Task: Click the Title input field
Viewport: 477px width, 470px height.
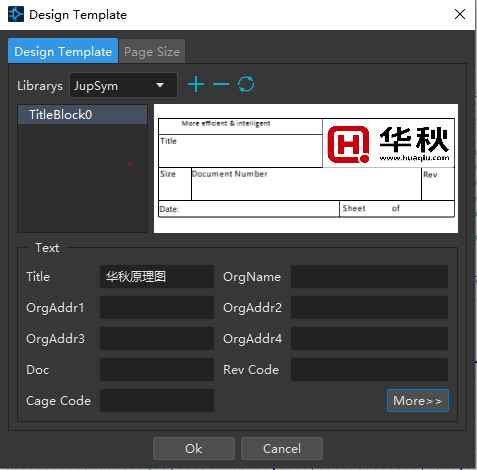Action: [x=157, y=276]
